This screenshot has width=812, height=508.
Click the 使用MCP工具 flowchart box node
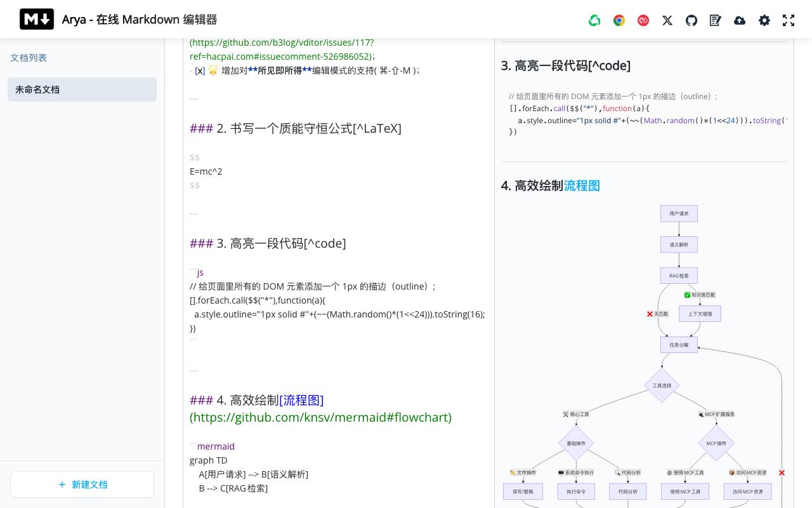[x=685, y=491]
